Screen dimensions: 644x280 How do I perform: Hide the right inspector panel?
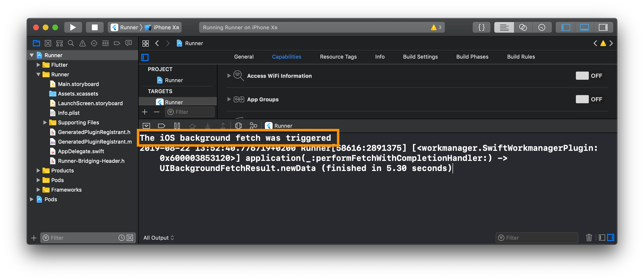point(603,27)
